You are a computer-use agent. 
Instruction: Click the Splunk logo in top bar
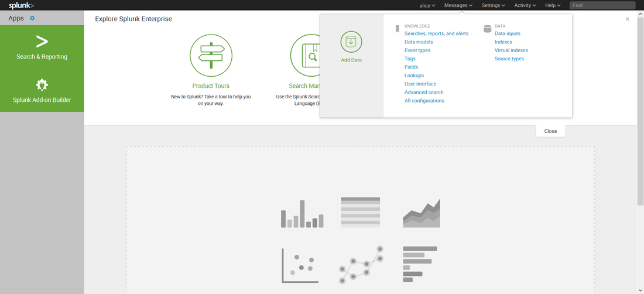[x=21, y=5]
